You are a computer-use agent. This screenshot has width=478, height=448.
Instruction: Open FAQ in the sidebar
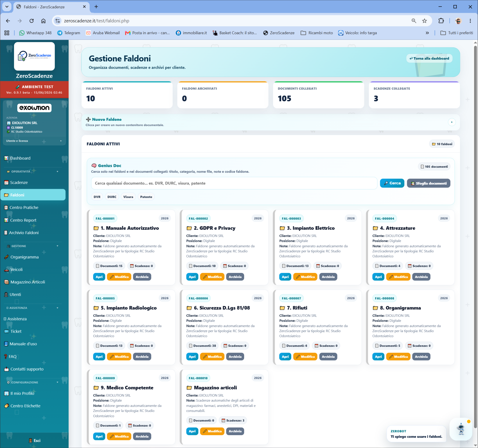click(x=10, y=356)
